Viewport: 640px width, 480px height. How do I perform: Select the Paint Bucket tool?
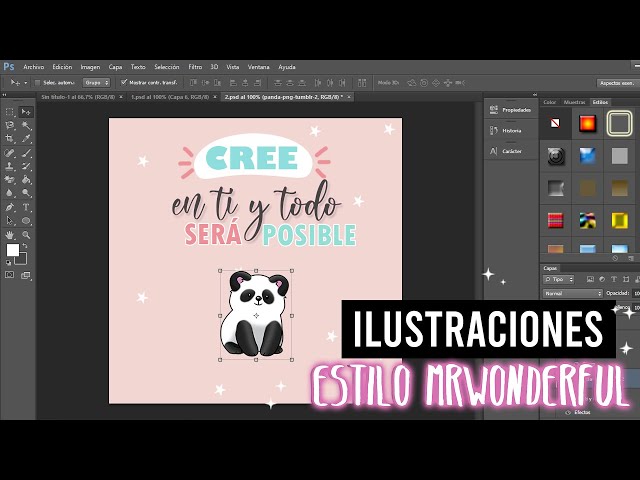(26, 180)
